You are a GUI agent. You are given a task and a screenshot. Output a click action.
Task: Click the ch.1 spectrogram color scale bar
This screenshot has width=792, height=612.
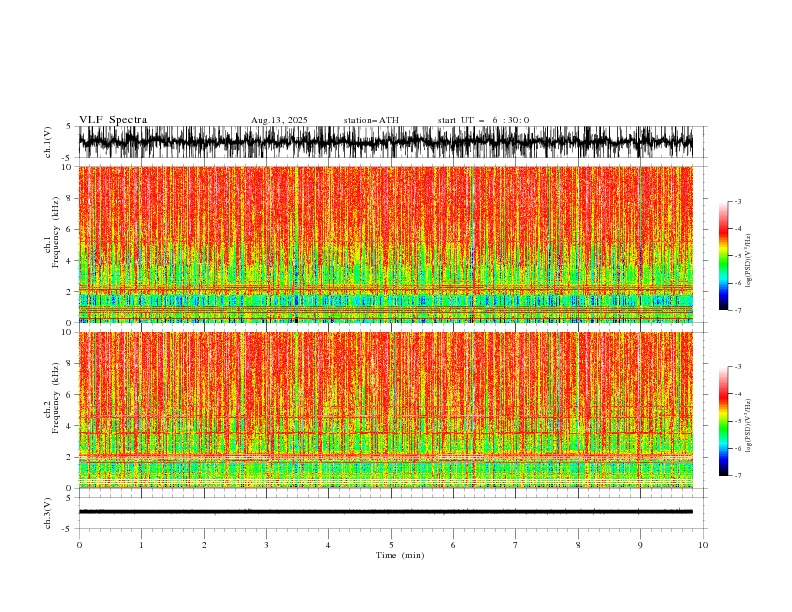click(x=723, y=256)
